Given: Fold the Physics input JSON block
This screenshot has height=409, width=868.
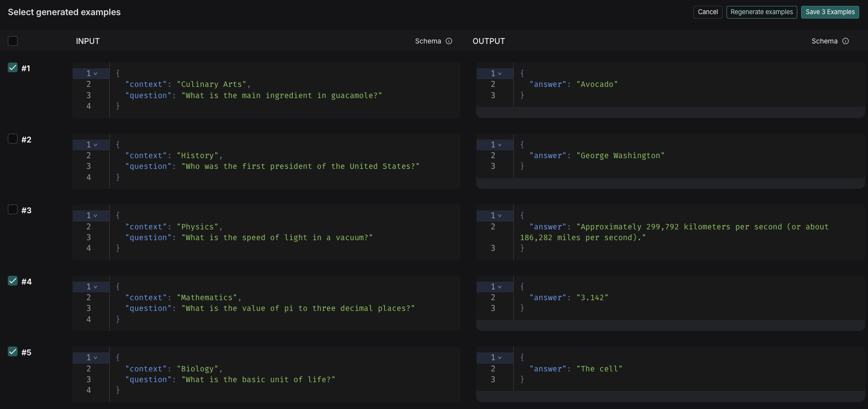Looking at the screenshot, I should 96,216.
